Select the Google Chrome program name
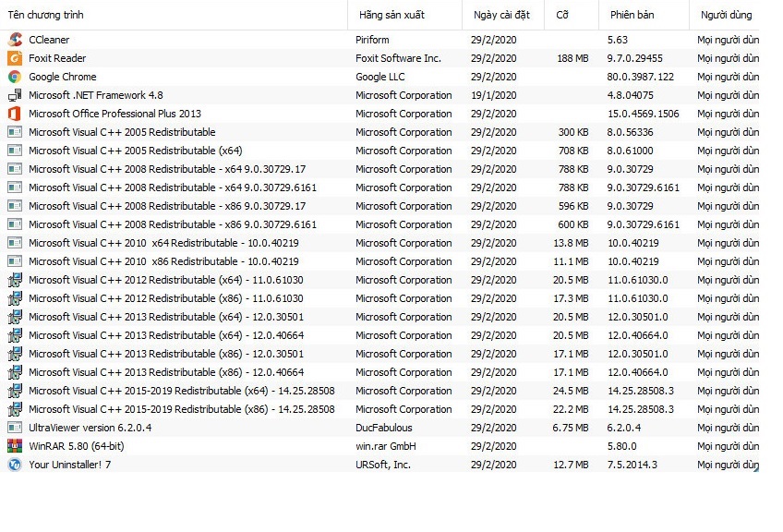 [63, 77]
